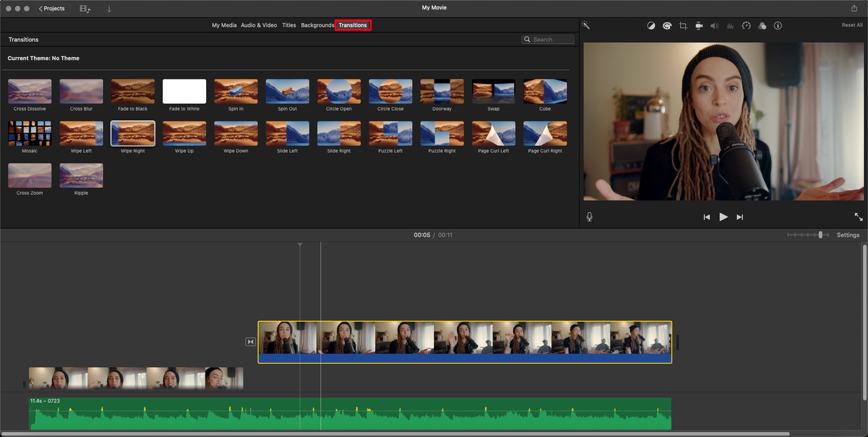Click the timeline horizontal scrollbar
The height and width of the screenshot is (437, 868).
[395, 434]
